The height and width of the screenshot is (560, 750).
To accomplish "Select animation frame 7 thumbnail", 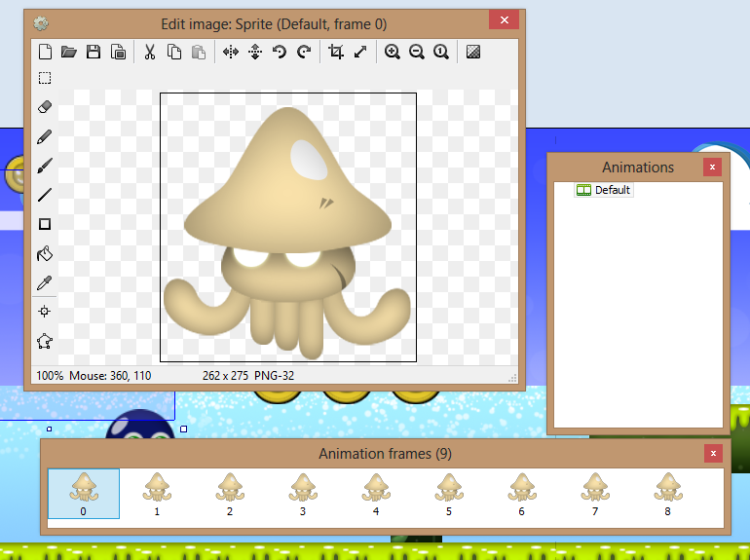I will coord(595,494).
